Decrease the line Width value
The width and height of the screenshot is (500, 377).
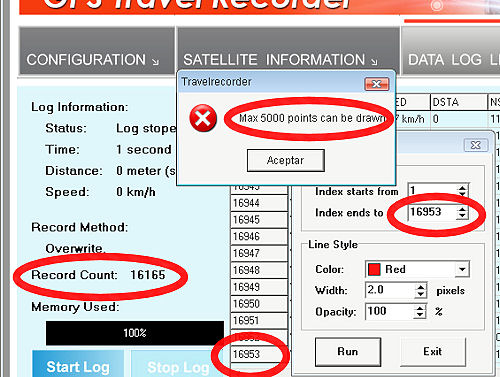tap(421, 294)
